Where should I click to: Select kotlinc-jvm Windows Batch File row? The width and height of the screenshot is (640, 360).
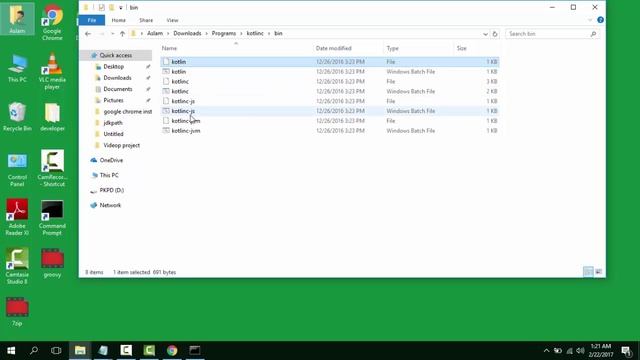pyautogui.click(x=330, y=131)
